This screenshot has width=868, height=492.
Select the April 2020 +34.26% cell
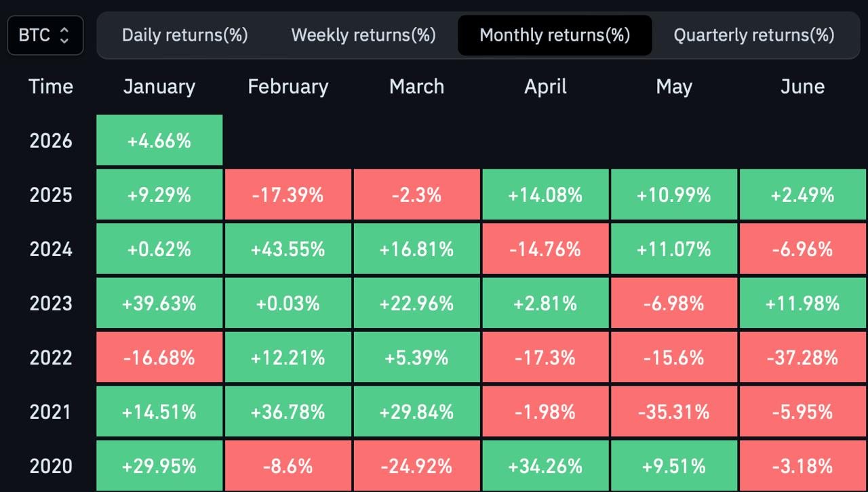[x=545, y=466]
